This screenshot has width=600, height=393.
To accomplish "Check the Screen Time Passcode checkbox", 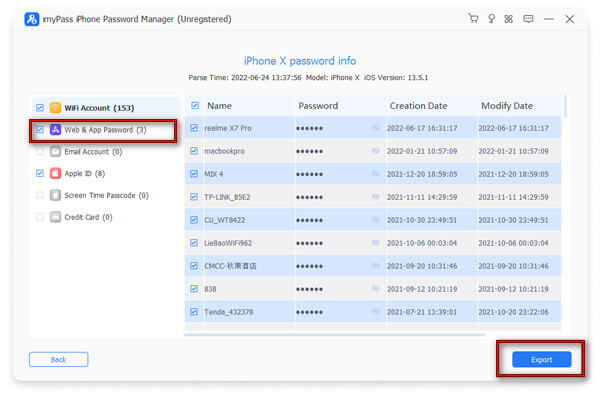I will pos(40,195).
